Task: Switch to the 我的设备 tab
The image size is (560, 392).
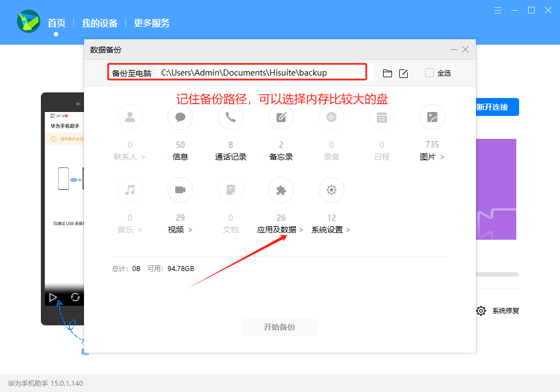Action: [100, 23]
